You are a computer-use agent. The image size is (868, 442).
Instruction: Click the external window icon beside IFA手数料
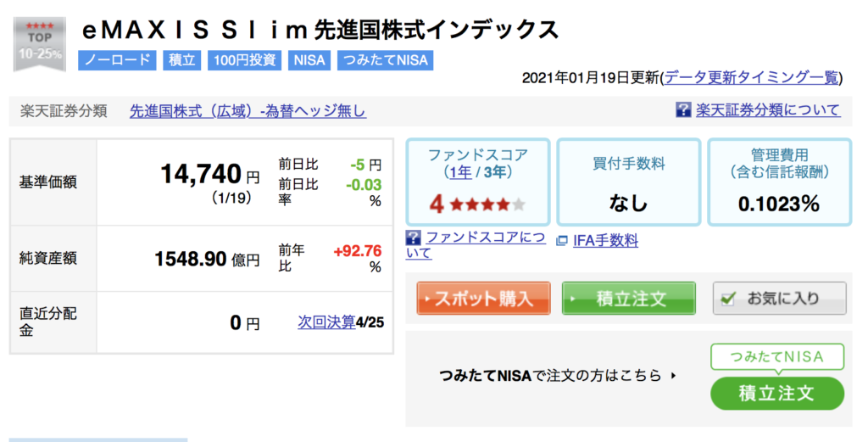[x=562, y=241]
